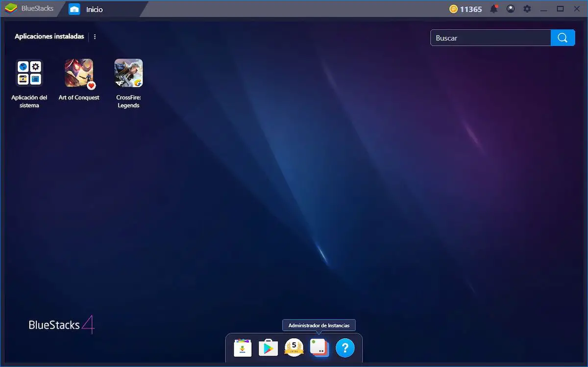This screenshot has height=367, width=588.
Task: Open Google Play Store from dock
Action: (268, 348)
